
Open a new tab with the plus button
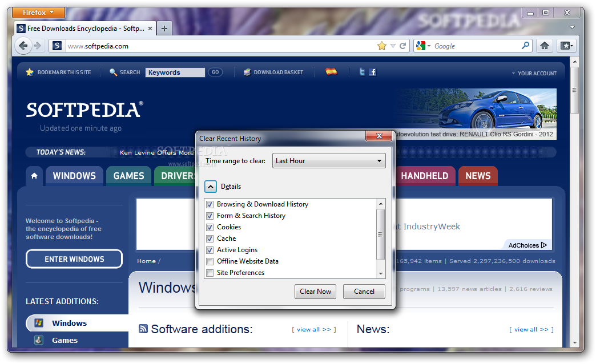(164, 29)
